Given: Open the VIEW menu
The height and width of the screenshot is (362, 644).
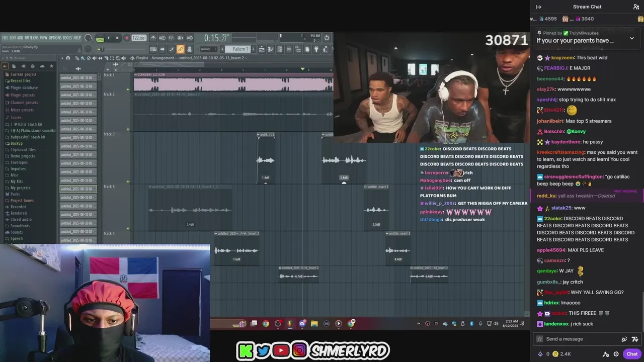Looking at the screenshot, I should [43, 38].
